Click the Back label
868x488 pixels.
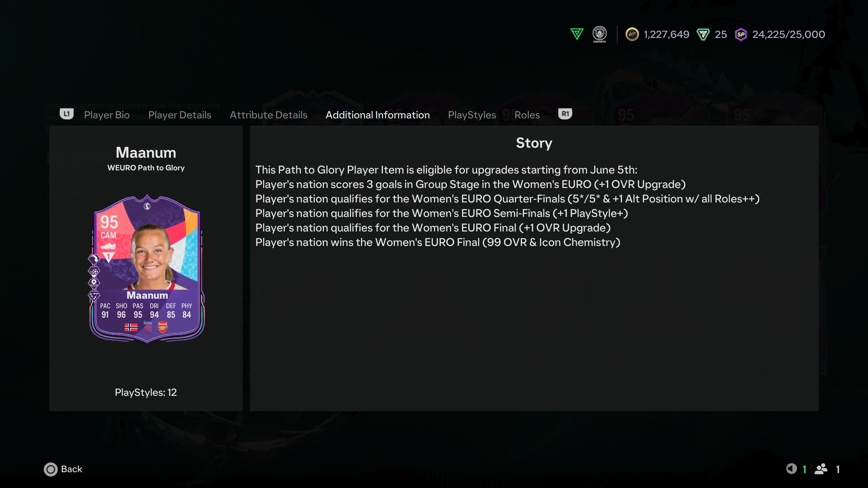tap(71, 469)
